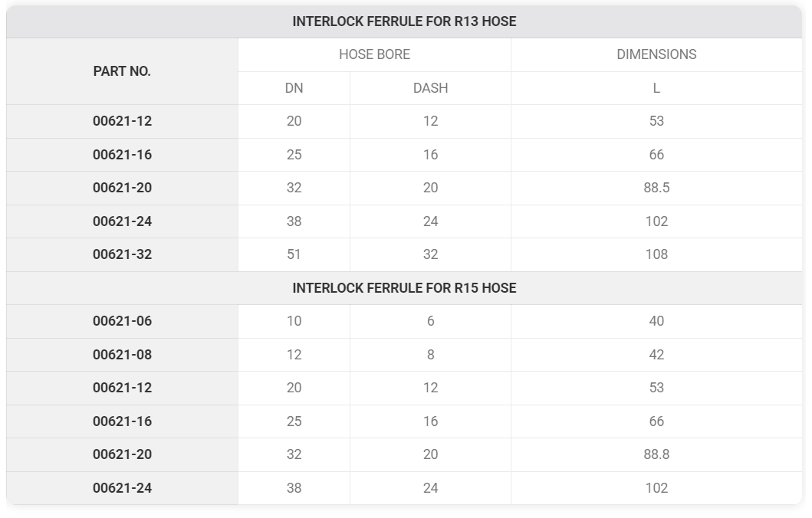Click the DN value 51
Image resolution: width=812 pixels, height=518 pixels.
294,254
